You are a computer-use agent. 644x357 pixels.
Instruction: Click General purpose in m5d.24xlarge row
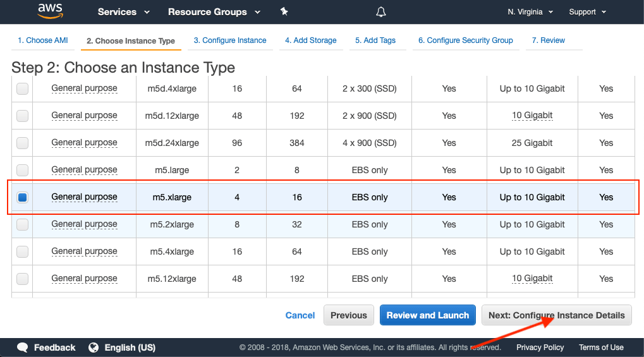pos(84,143)
